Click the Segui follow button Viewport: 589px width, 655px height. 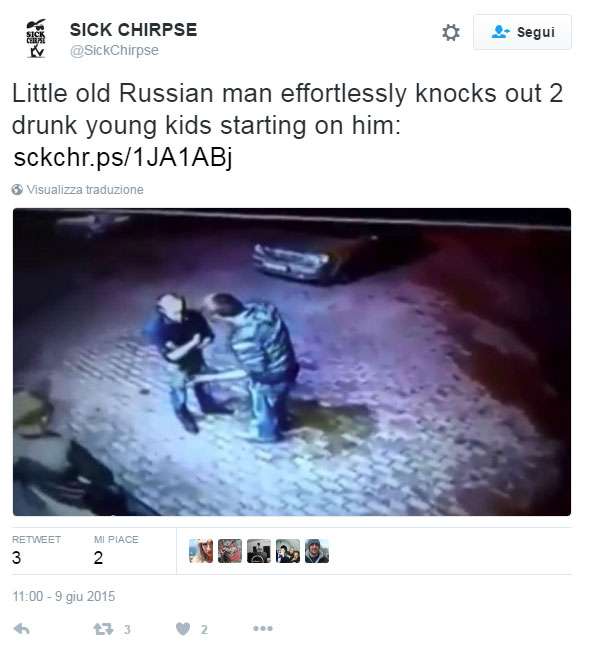(x=522, y=32)
